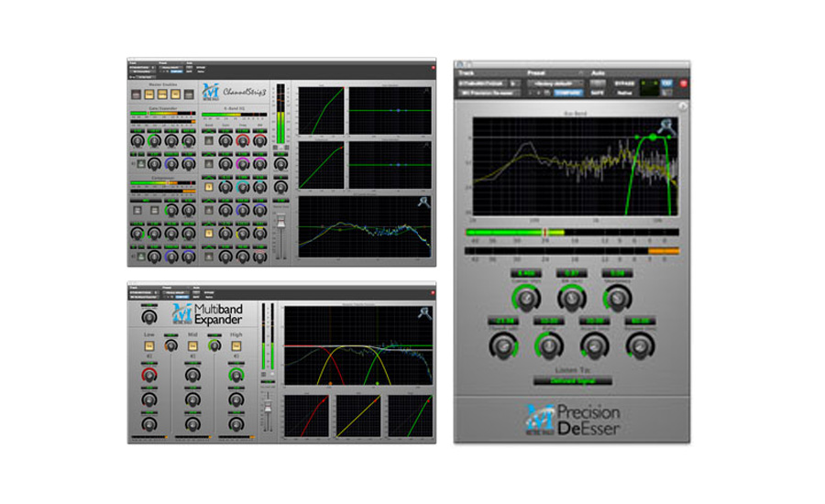825x504 pixels.
Task: Click the speaker solo icon under the Low band
Action: click(x=149, y=356)
